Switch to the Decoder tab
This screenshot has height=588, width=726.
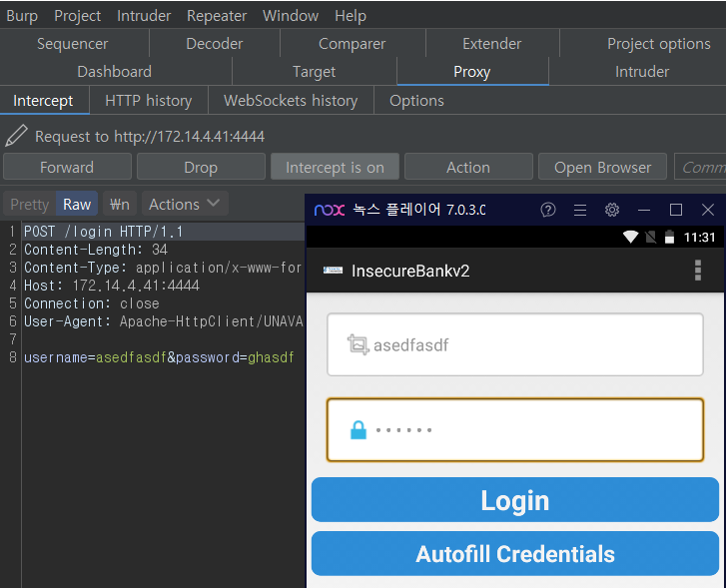pyautogui.click(x=215, y=44)
